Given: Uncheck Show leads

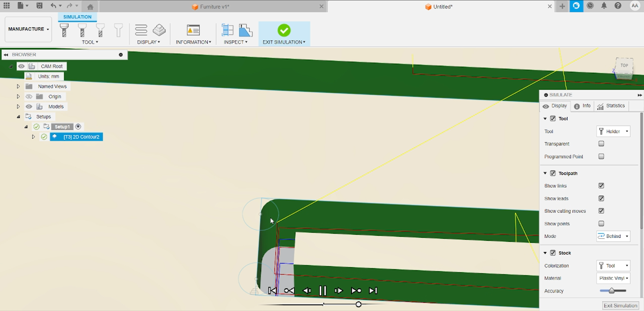Looking at the screenshot, I should click(x=601, y=198).
